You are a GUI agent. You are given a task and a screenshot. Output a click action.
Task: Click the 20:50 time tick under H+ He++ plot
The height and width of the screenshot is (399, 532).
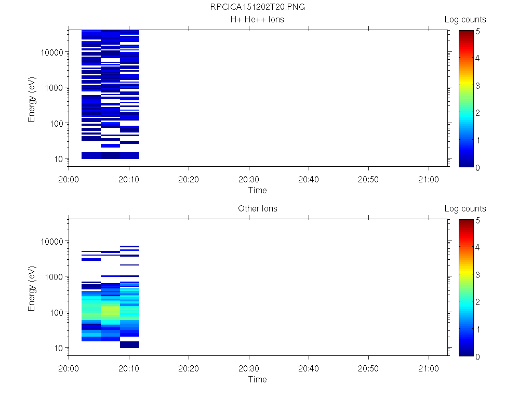coord(368,179)
